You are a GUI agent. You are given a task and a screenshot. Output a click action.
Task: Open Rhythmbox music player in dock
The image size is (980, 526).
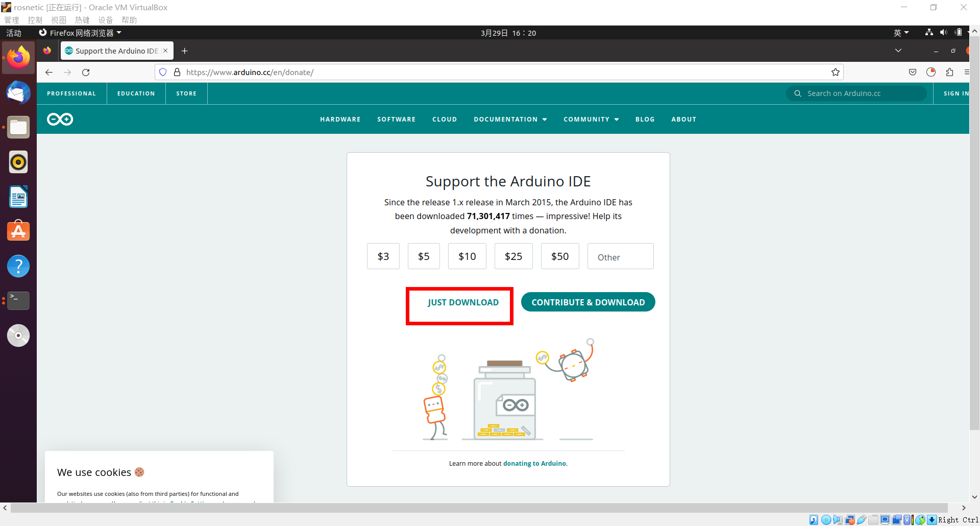coord(18,162)
